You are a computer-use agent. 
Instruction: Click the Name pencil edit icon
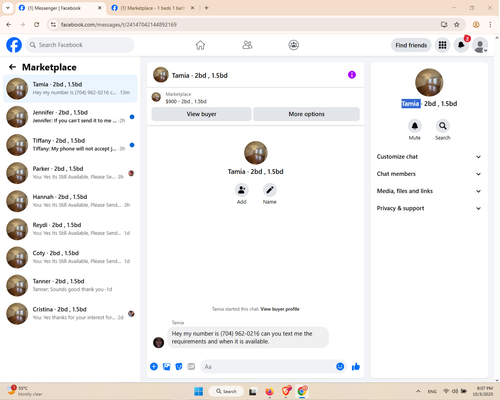coord(269,190)
